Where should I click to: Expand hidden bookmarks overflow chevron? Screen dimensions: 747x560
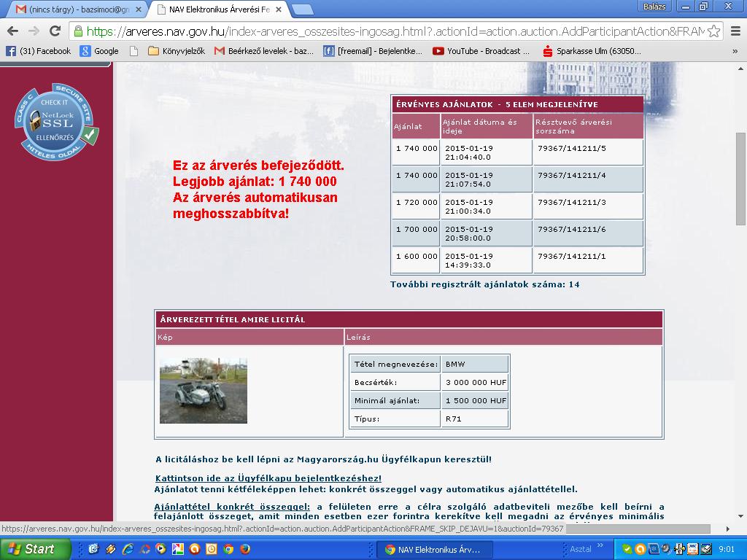coord(735,51)
